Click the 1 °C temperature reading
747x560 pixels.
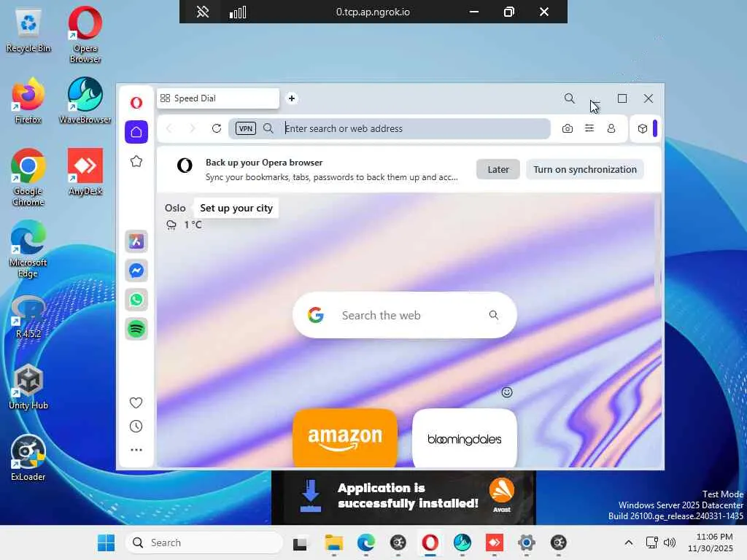193,225
